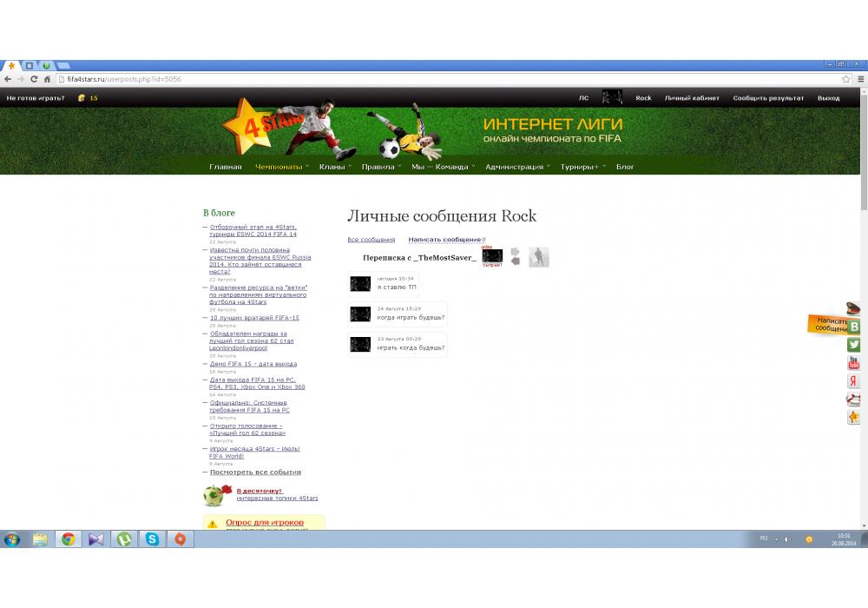Click the RU language indicator in the tray
The height and width of the screenshot is (608, 868).
tap(763, 539)
